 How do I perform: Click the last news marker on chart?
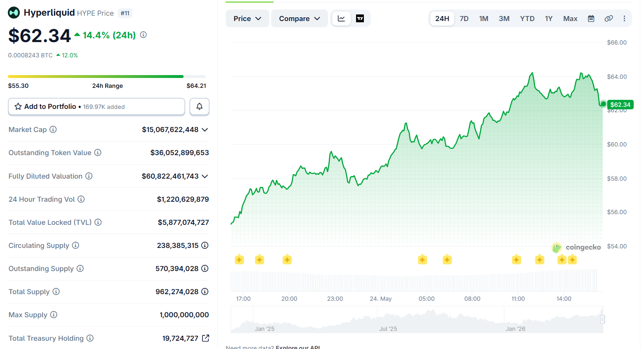pos(572,259)
